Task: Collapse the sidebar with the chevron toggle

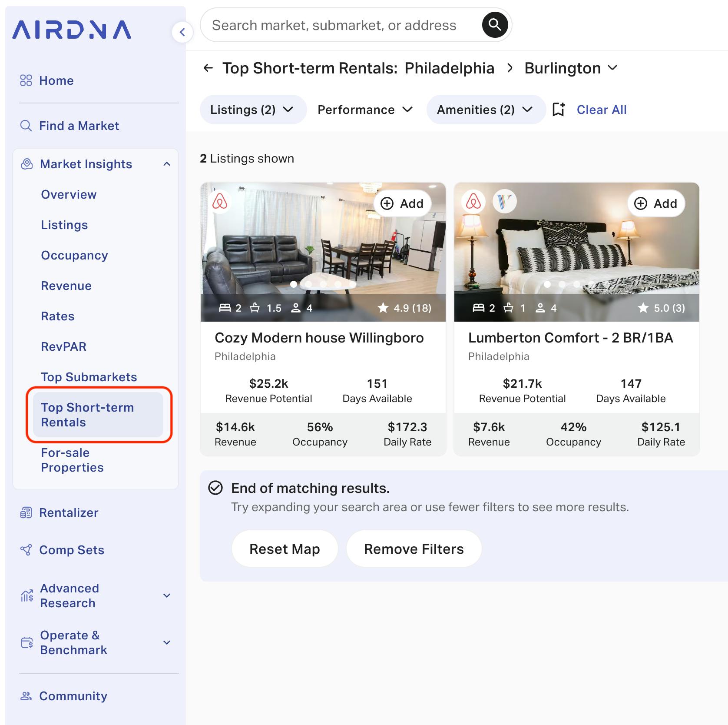Action: pos(182,32)
